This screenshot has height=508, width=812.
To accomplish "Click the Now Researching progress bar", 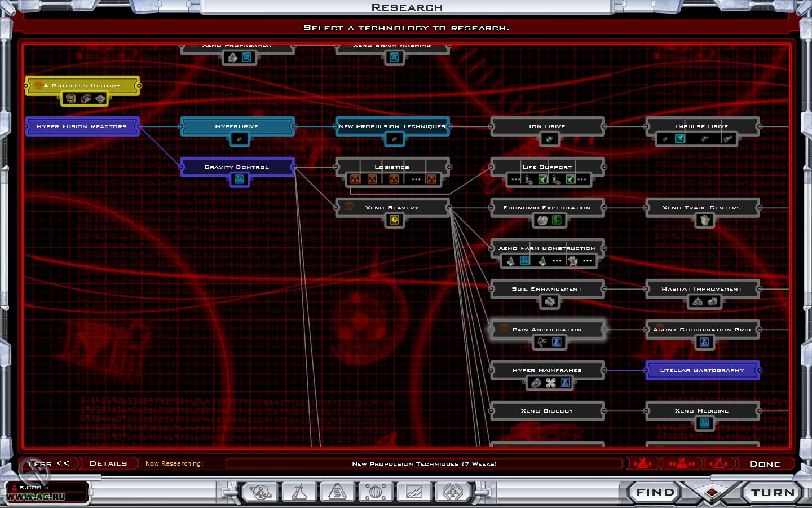I will [x=424, y=464].
